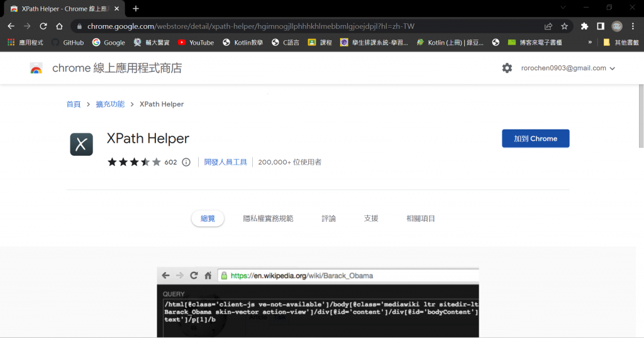Click the XPath Helper breadcrumb text

coord(162,104)
